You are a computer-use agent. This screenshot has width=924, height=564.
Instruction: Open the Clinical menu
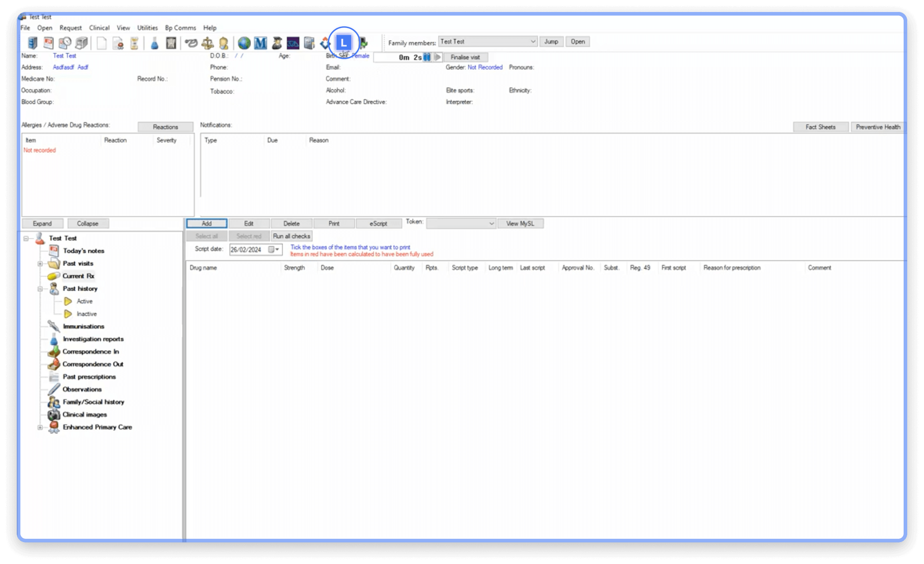point(99,28)
